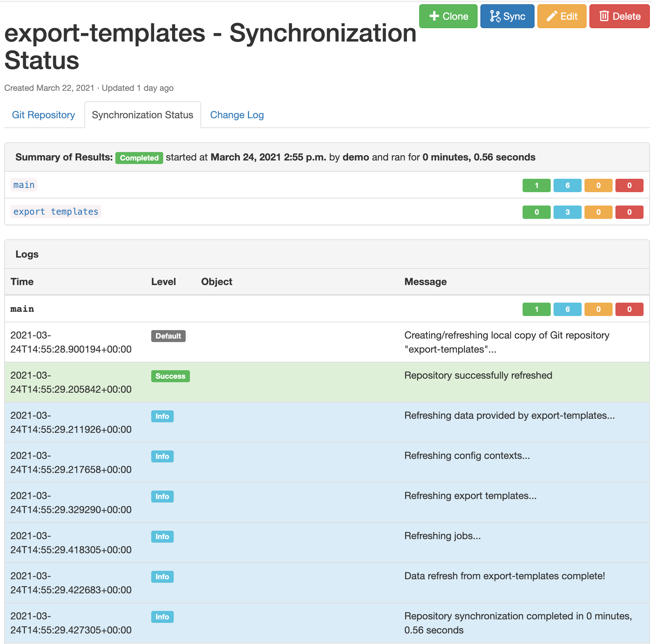Click Info badge for synchronization completed row
The width and height of the screenshot is (652, 644).
coord(162,617)
